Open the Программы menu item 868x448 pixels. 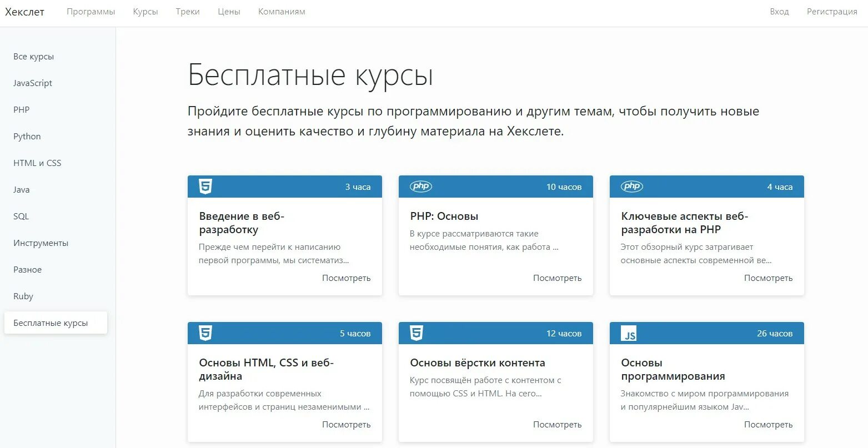tap(91, 12)
